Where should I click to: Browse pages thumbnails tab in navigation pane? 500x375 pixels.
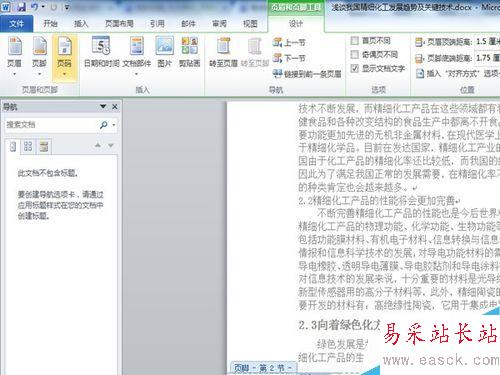point(28,146)
